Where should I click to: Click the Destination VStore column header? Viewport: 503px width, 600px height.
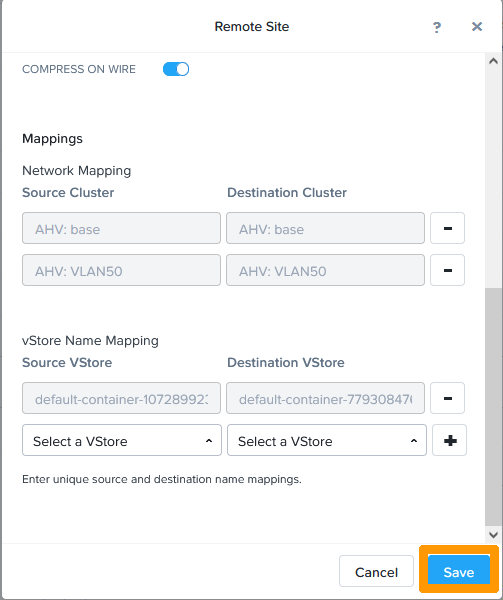286,362
